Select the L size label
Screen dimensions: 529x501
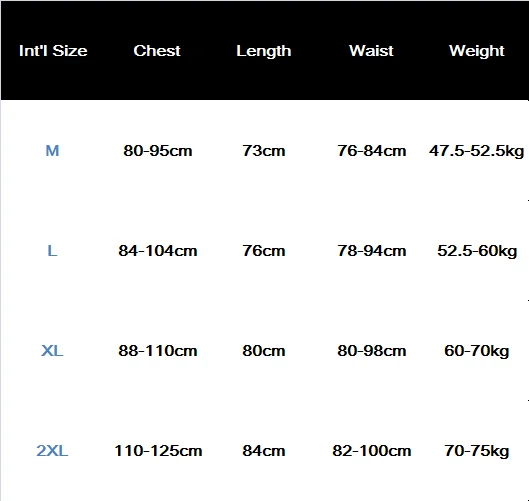click(x=52, y=251)
